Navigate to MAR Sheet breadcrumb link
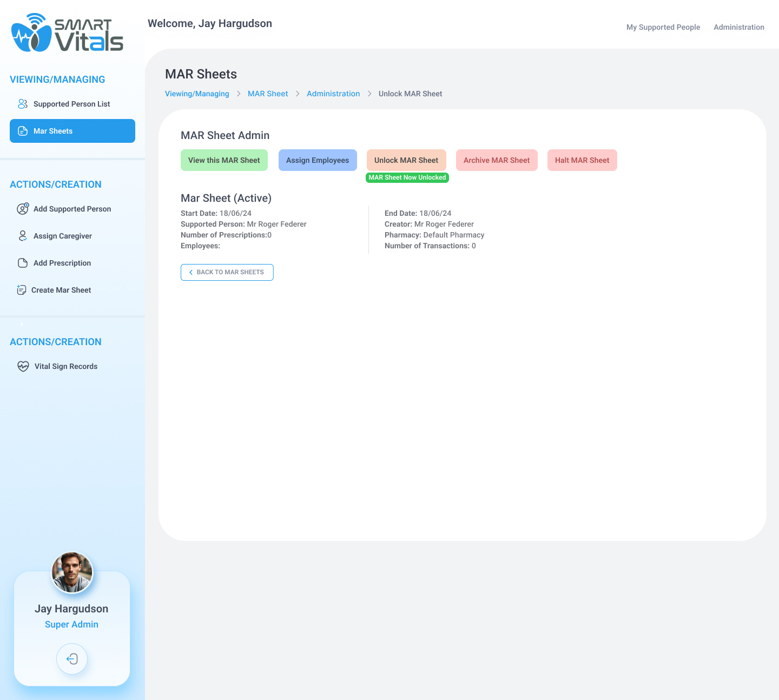This screenshot has width=779, height=700. [x=268, y=94]
